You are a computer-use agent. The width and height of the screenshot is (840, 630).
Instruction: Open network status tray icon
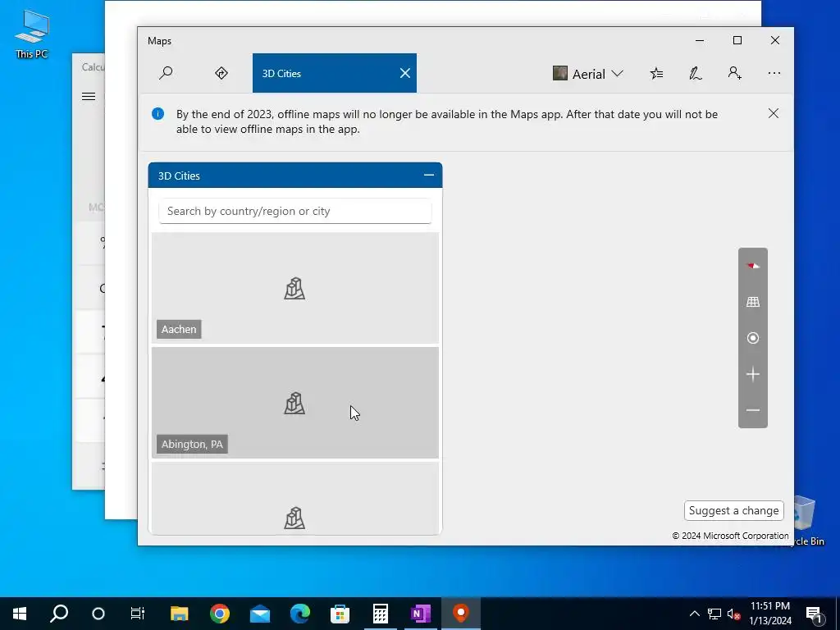click(x=714, y=614)
